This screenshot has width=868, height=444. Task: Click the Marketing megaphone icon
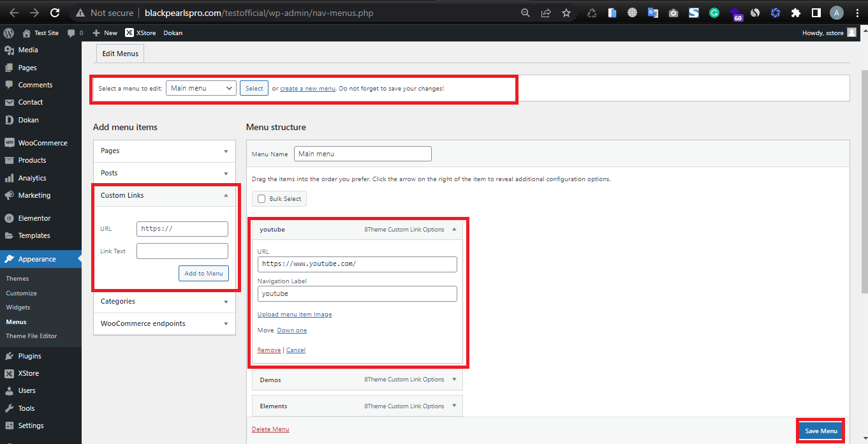coord(9,195)
